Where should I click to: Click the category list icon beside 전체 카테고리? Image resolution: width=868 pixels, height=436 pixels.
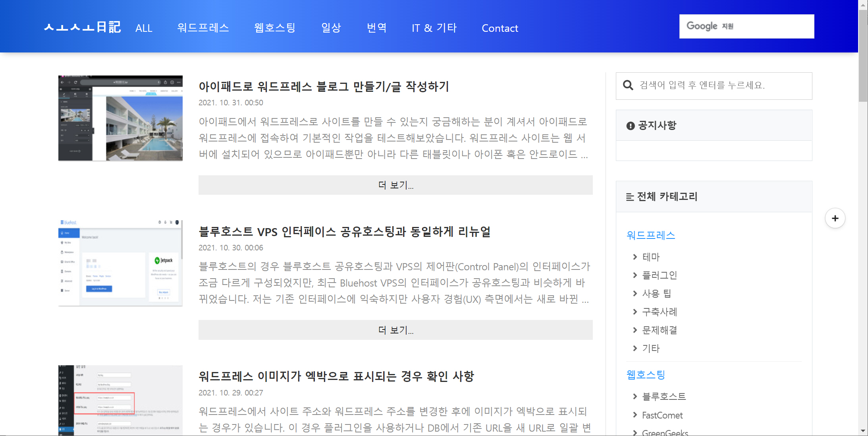630,197
